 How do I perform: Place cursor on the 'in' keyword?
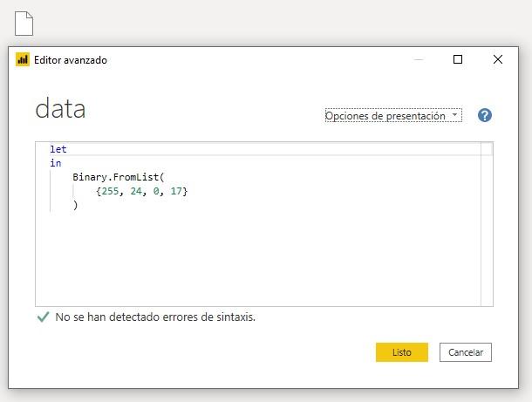(56, 163)
